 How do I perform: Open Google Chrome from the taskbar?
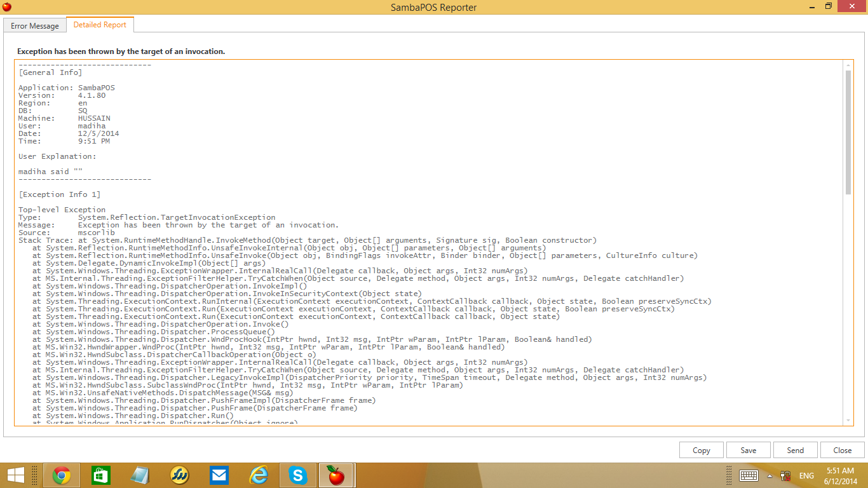coord(62,475)
